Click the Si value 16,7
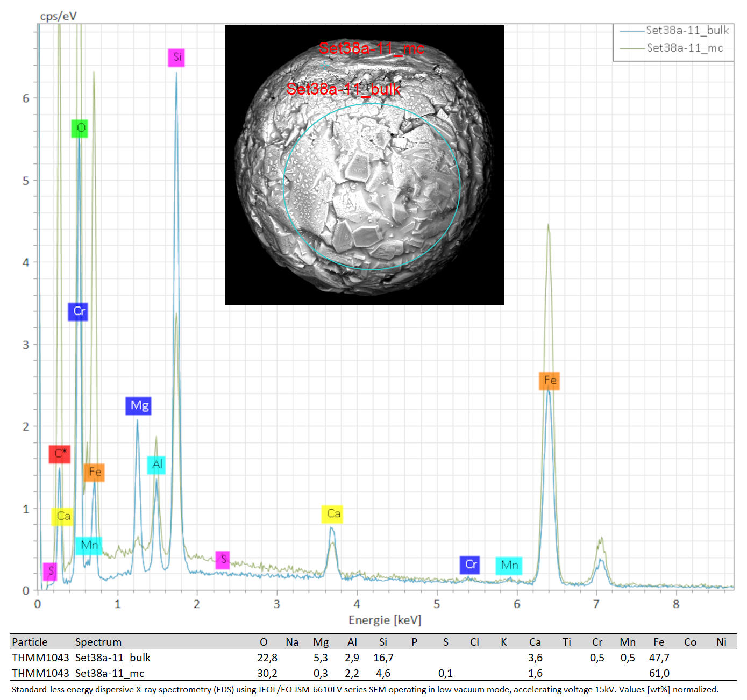747x700 pixels. [x=383, y=658]
